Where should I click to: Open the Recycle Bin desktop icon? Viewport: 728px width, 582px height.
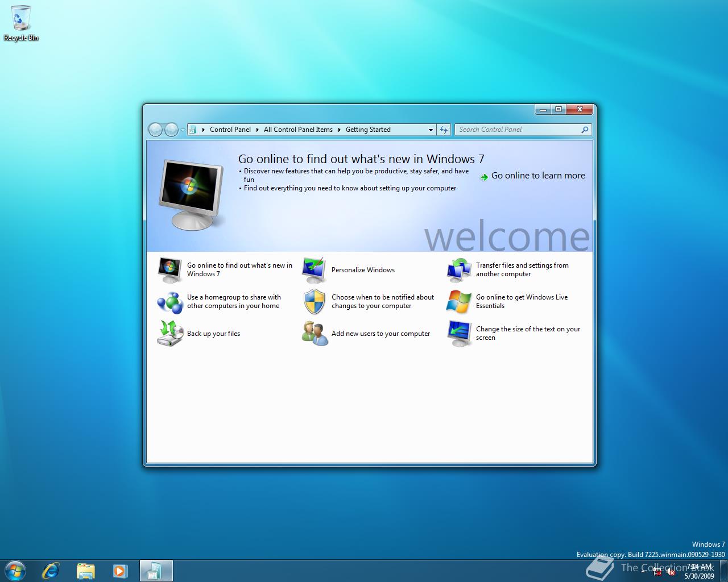click(21, 23)
